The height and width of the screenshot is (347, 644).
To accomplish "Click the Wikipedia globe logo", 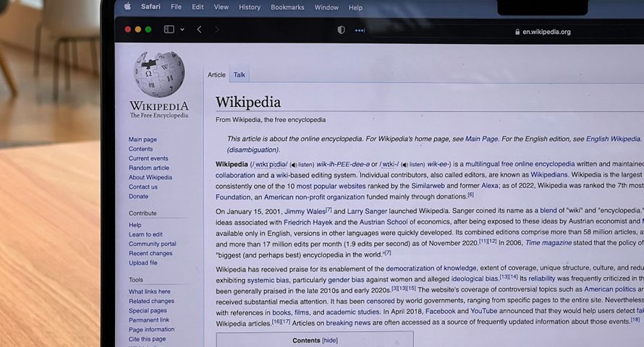I will 159,74.
